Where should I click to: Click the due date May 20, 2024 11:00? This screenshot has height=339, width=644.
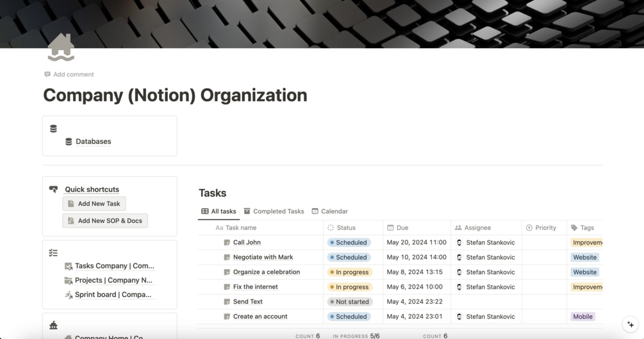417,242
